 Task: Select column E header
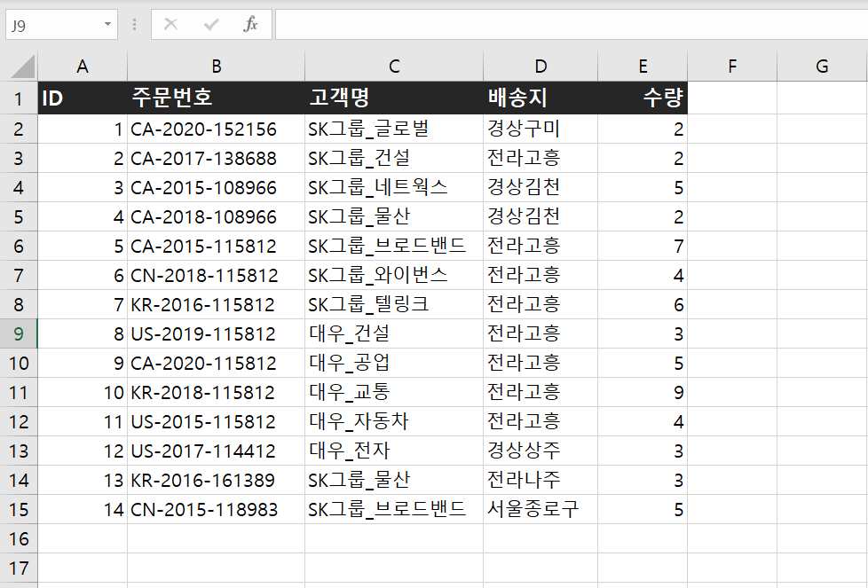(x=643, y=67)
